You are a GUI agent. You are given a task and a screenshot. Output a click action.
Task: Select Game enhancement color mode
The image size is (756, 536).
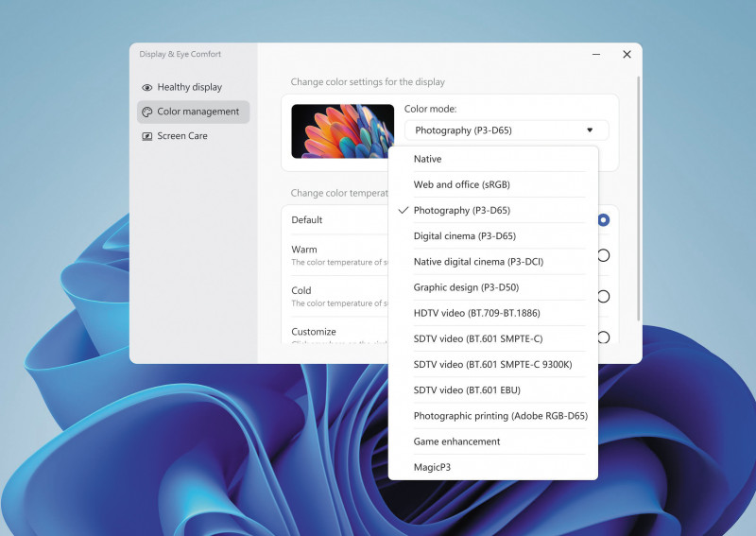pyautogui.click(x=456, y=441)
